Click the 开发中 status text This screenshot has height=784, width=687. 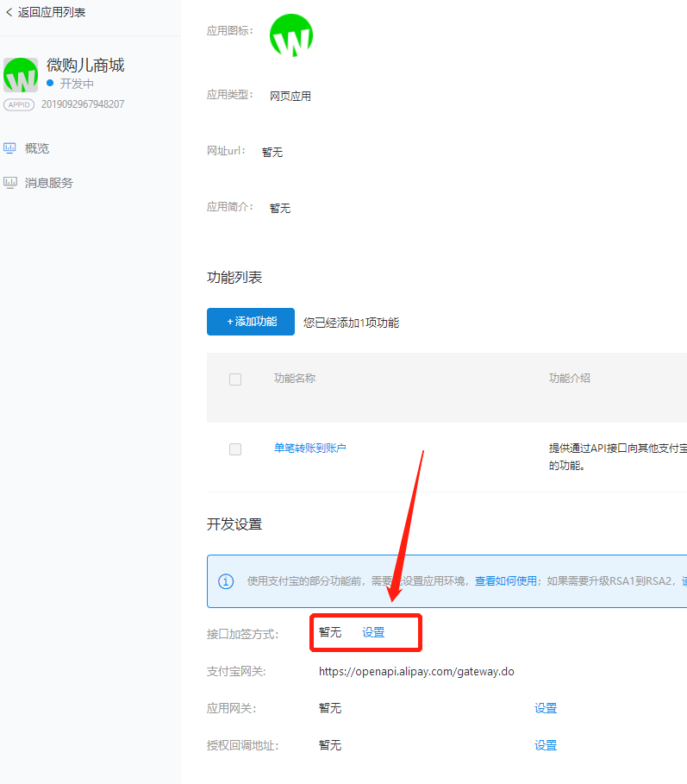[77, 84]
